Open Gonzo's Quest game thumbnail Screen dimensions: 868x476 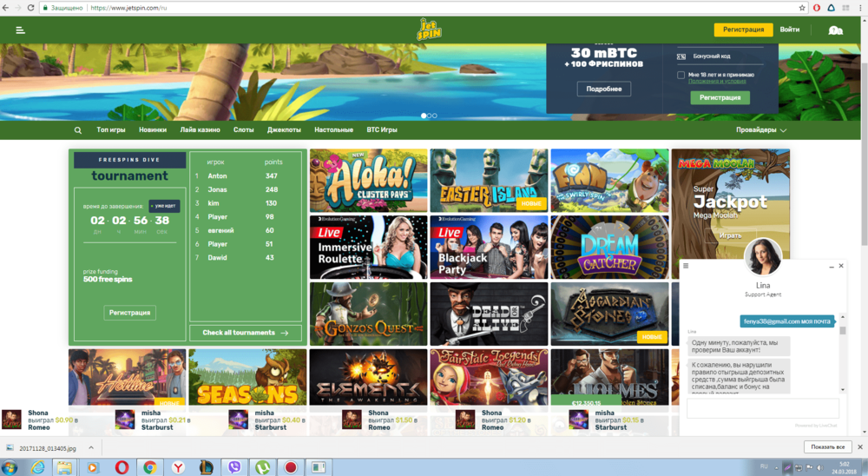point(369,314)
